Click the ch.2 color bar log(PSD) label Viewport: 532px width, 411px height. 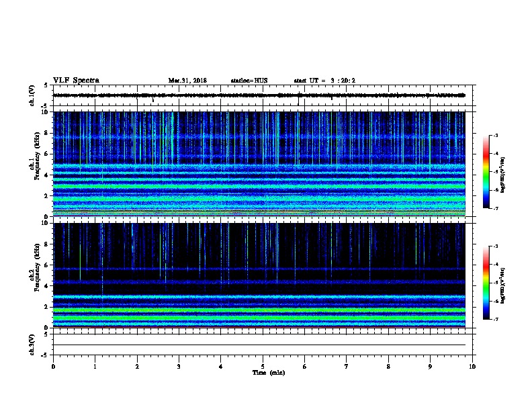pos(502,285)
